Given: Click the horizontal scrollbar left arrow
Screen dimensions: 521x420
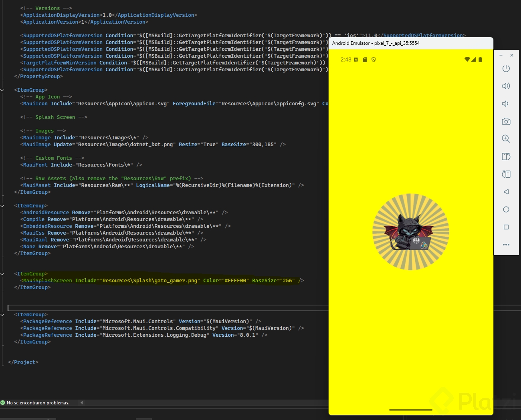Looking at the screenshot, I should (82, 403).
